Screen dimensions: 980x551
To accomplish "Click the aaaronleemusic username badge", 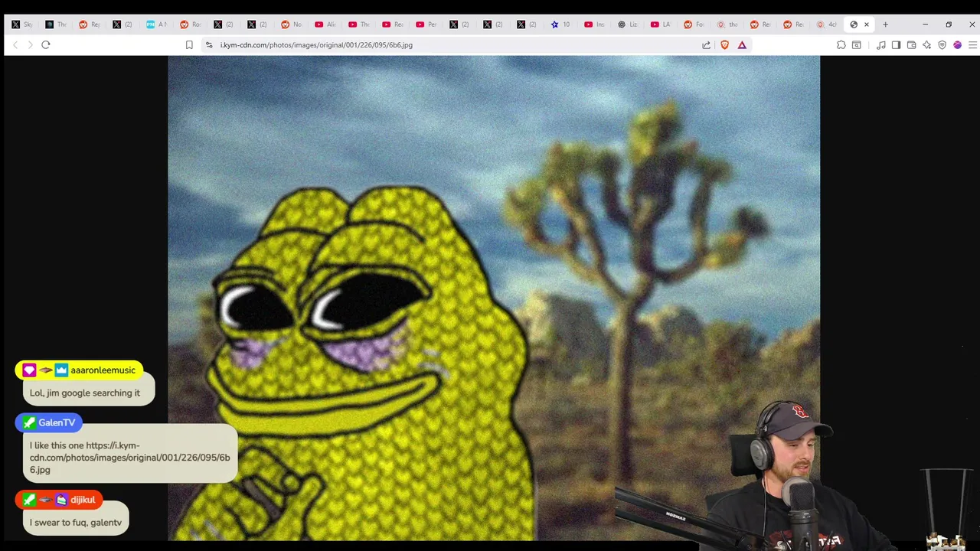I will tap(103, 370).
